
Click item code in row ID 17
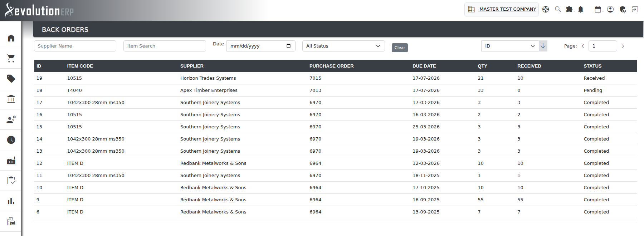point(96,103)
